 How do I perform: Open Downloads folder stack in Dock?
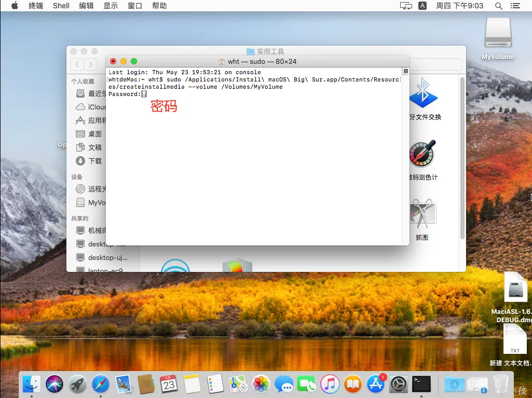click(x=454, y=384)
